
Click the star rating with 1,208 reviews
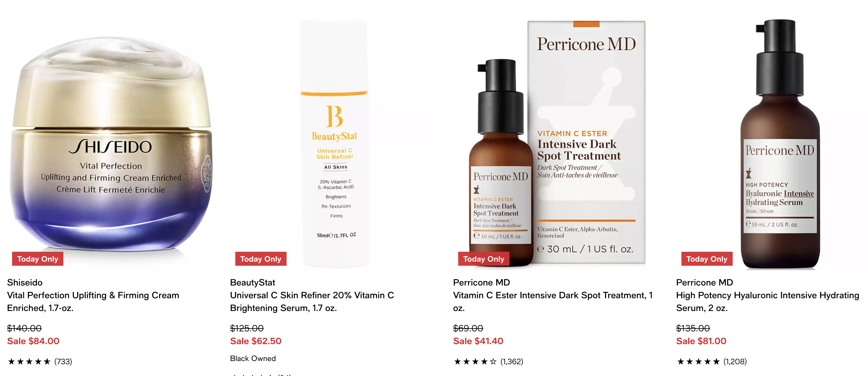(x=711, y=361)
